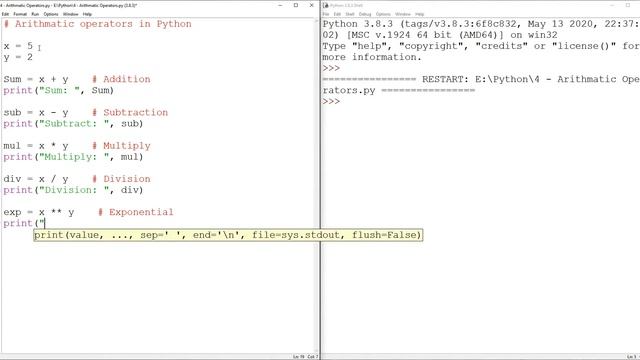Click the line "sub = x - y"
Image resolution: width=640 pixels, height=360 pixels.
(x=36, y=113)
